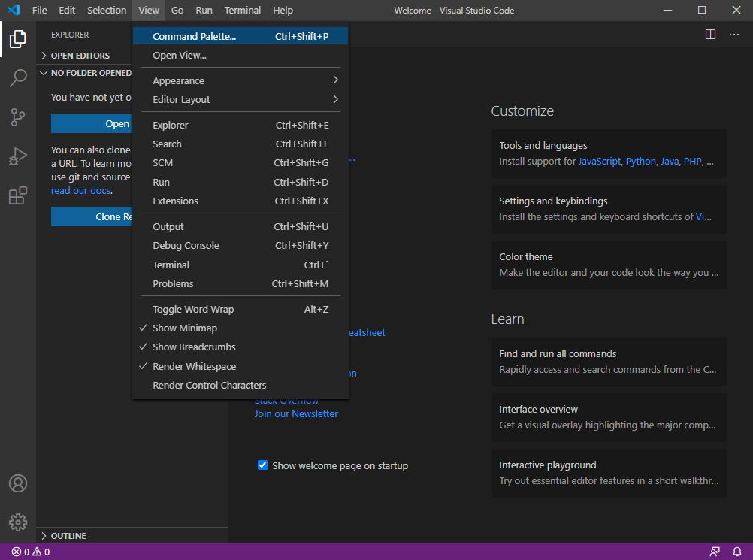Open the Manage gear icon
This screenshot has height=560, width=753.
[18, 522]
